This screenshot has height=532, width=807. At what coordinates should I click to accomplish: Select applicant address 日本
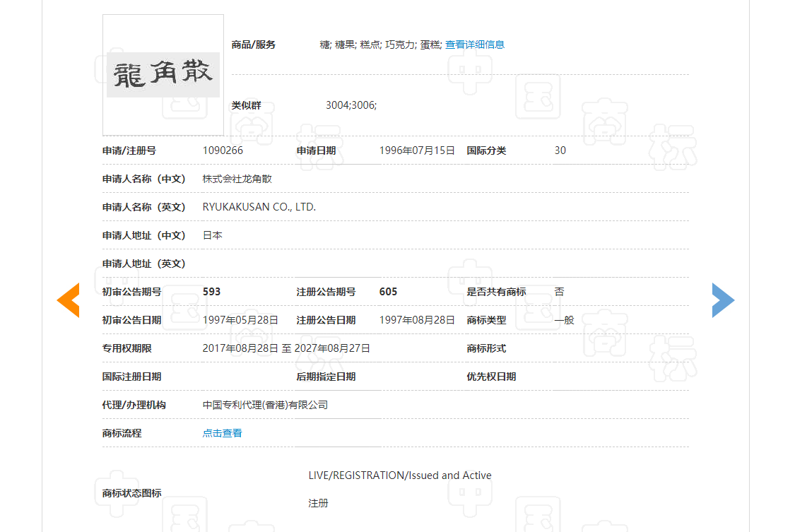click(213, 235)
